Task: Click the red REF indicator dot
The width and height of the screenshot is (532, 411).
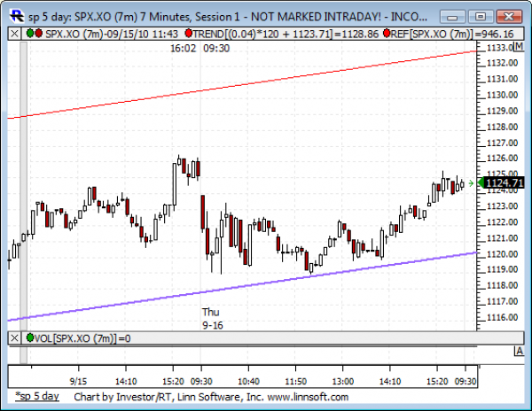Action: click(x=387, y=33)
